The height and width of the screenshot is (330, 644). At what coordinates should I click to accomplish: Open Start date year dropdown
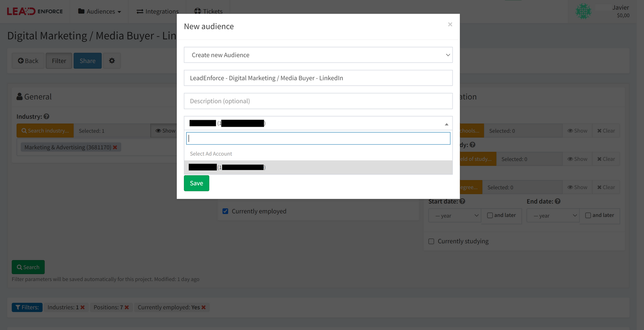tap(455, 216)
